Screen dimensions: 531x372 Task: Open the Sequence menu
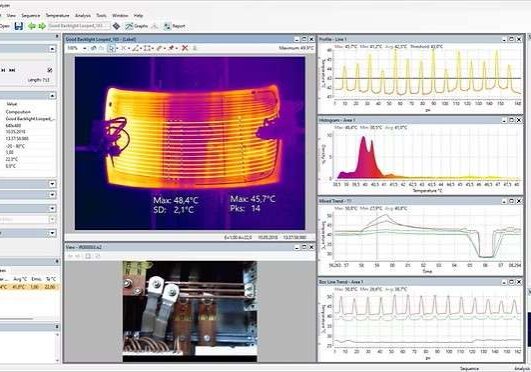tap(31, 16)
